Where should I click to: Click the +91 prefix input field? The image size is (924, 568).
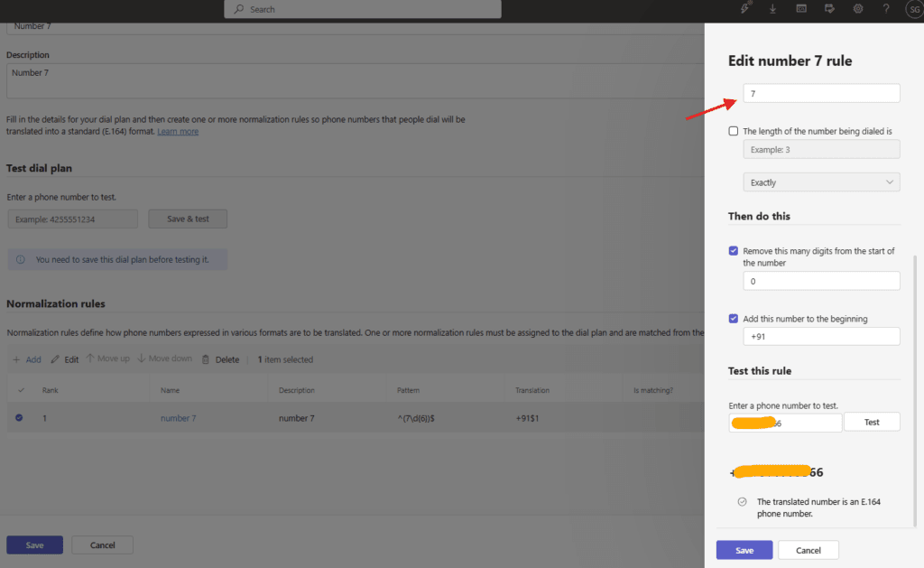tap(820, 336)
